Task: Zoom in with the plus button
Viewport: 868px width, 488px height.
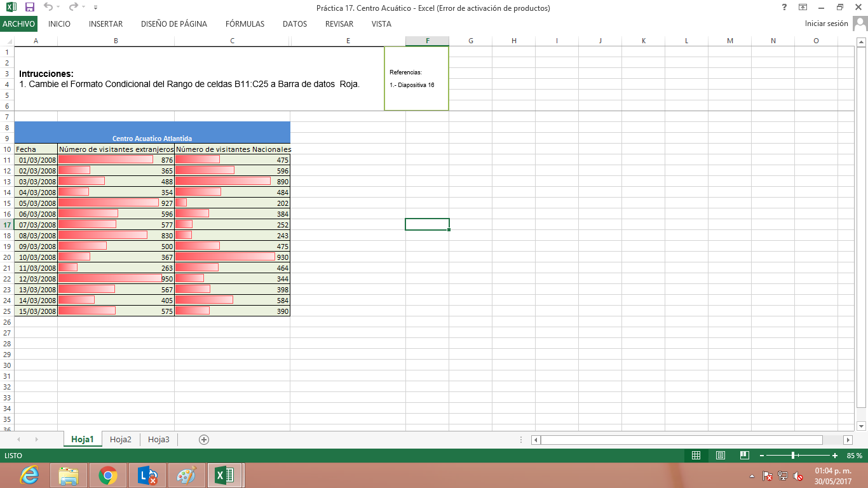Action: [835, 456]
